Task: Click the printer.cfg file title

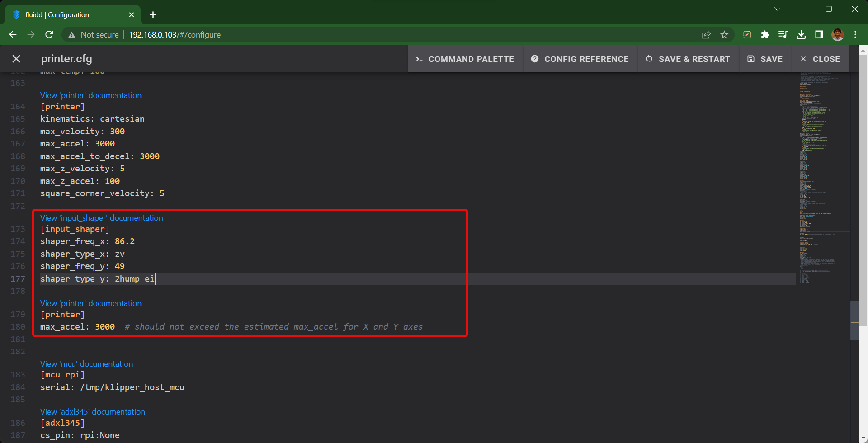Action: tap(66, 59)
